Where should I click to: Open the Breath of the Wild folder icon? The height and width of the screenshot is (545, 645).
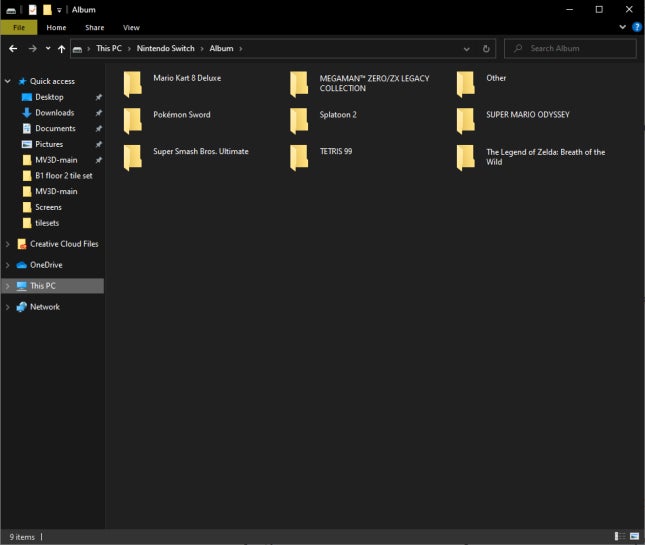pos(466,157)
